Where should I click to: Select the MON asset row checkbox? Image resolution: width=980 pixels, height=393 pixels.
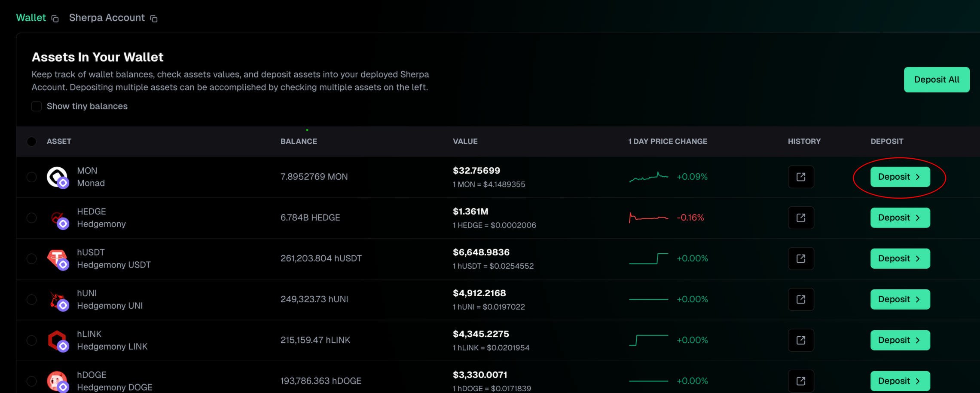coord(31,177)
